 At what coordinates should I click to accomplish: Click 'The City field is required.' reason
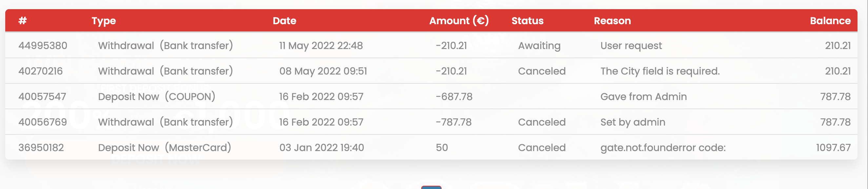660,71
